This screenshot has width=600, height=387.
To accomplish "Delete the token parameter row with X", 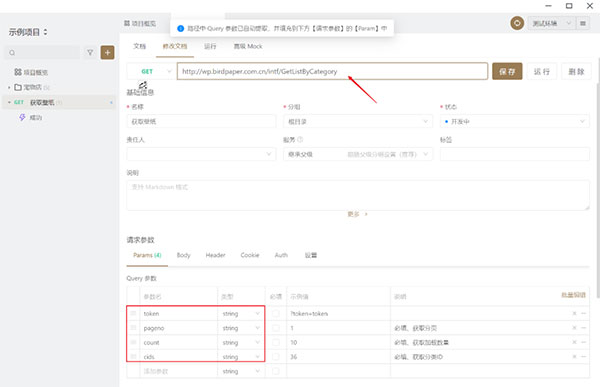I will (x=574, y=314).
